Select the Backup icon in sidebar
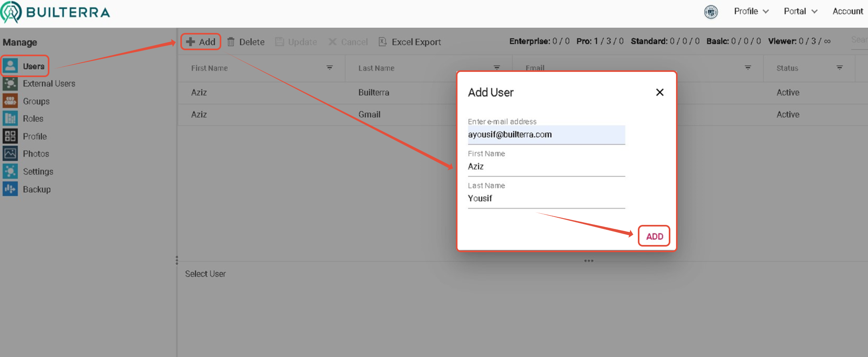Screen dimensions: 868x357 click(x=10, y=189)
